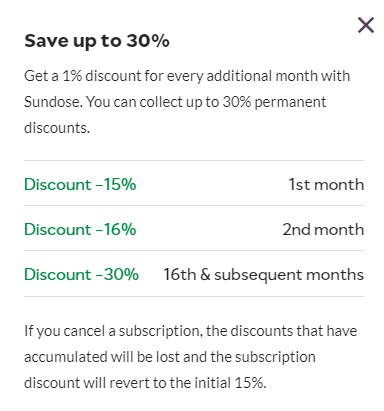
Task: Select the 'Discount –16%' green label
Action: 80,229
